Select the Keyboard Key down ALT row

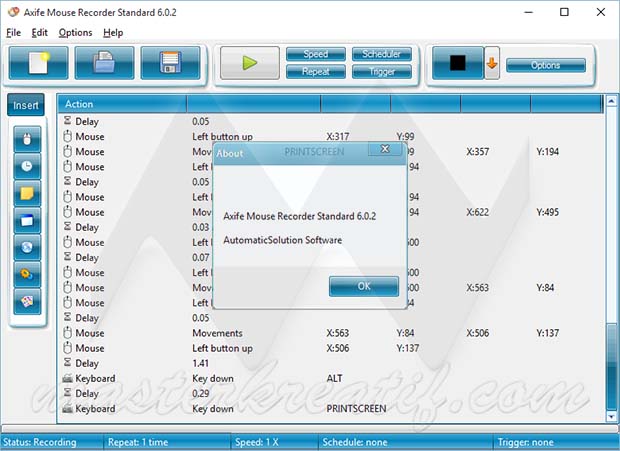click(331, 379)
